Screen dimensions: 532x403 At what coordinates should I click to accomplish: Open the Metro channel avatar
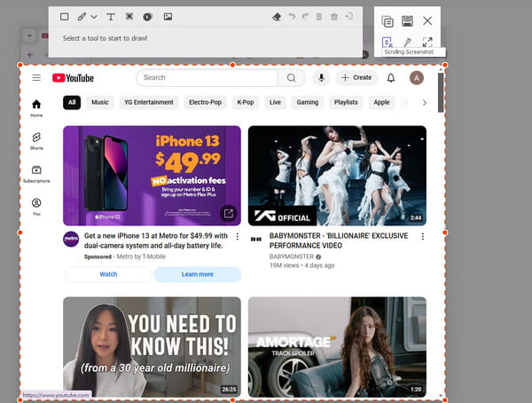pyautogui.click(x=71, y=239)
